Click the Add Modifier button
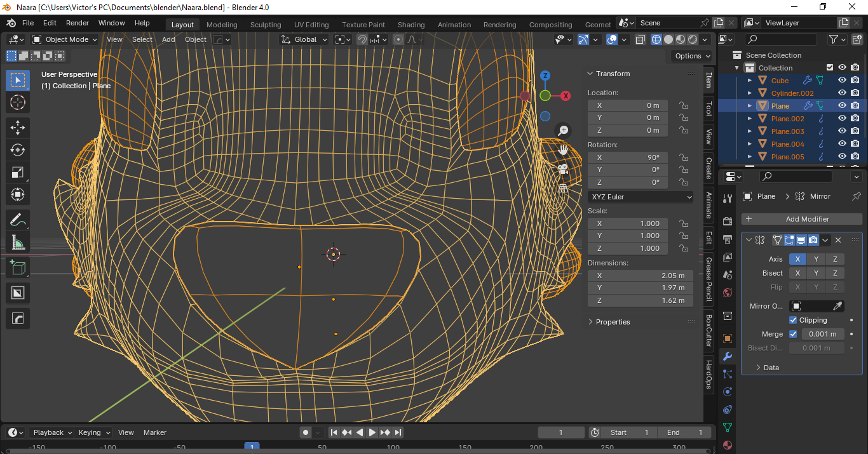The height and width of the screenshot is (454, 868). point(802,219)
